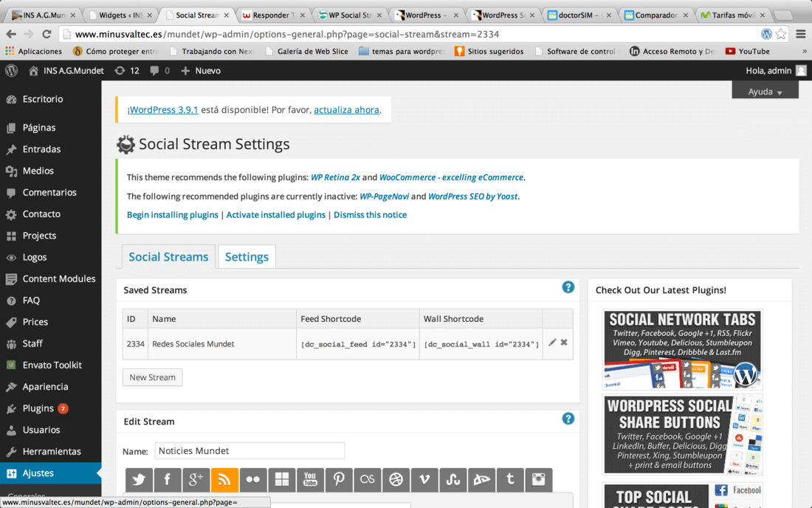
Task: Open Comentarios in the sidebar
Action: (51, 192)
